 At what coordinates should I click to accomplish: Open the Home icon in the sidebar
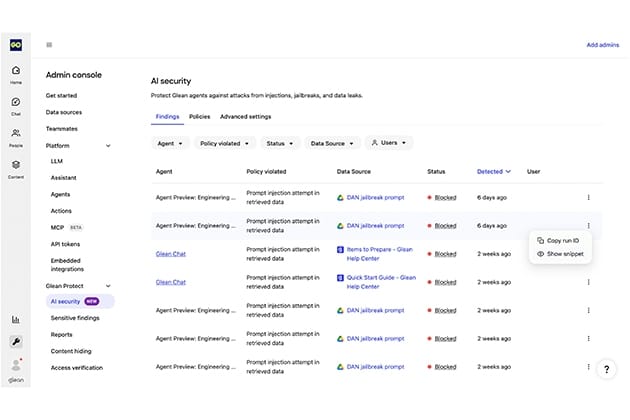click(15, 72)
